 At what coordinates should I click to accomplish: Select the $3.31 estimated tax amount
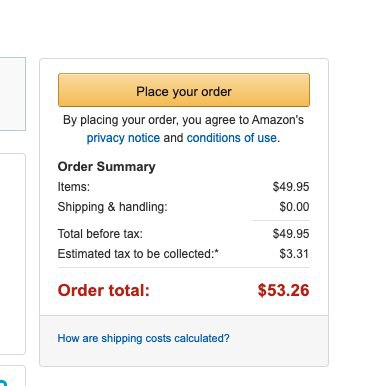click(294, 254)
